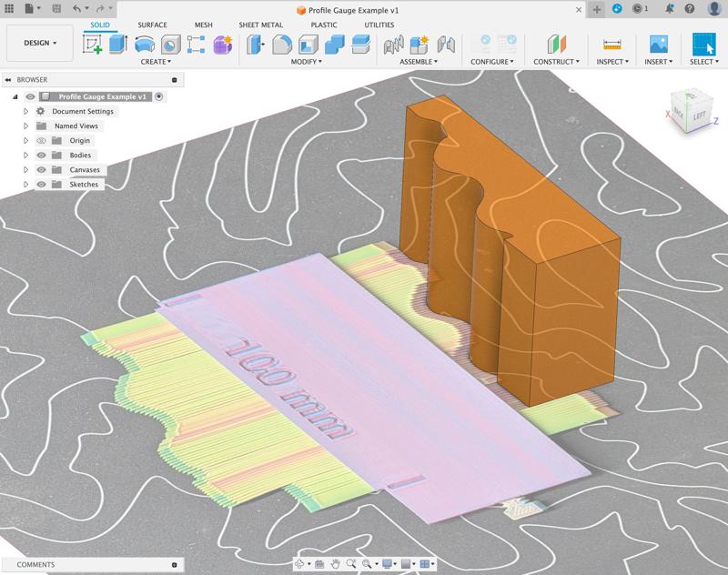The height and width of the screenshot is (575, 728).
Task: Switch to the SURFACE tab
Action: [152, 25]
